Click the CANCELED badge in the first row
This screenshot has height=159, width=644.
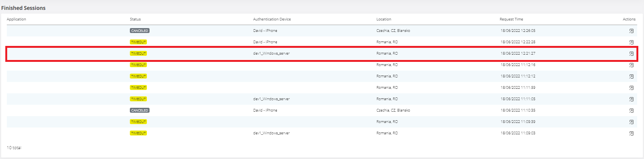coord(139,31)
